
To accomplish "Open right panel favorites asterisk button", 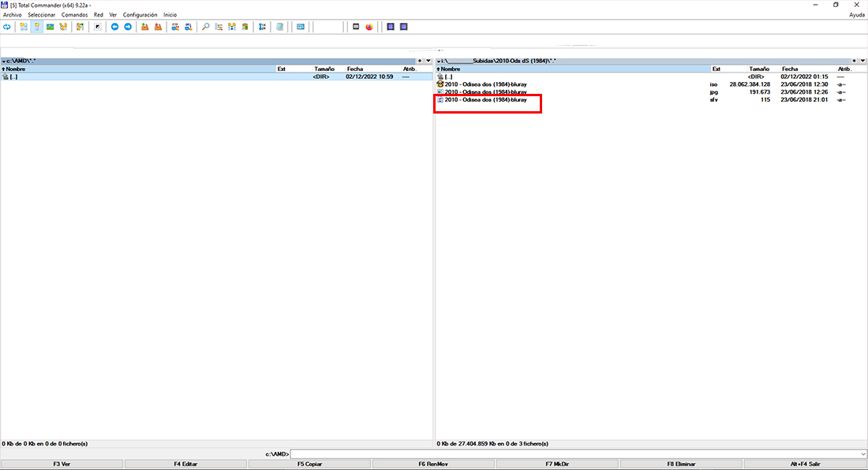I will tap(854, 61).
